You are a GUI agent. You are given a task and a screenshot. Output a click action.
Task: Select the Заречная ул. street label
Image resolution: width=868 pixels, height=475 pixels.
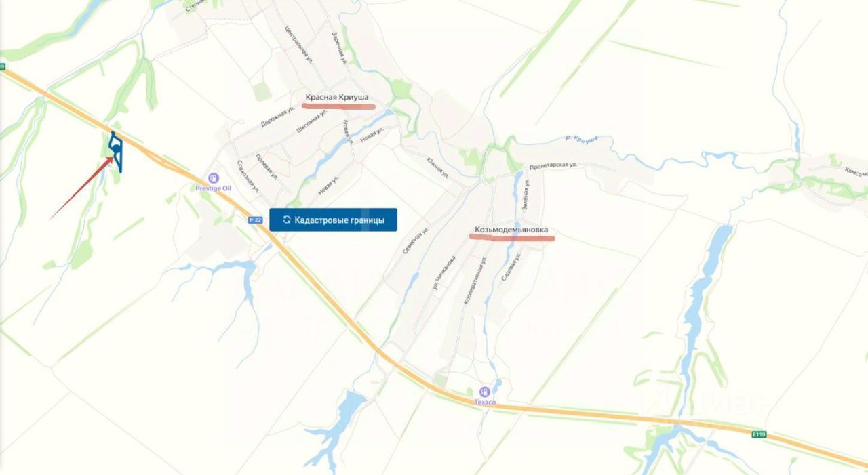point(340,47)
